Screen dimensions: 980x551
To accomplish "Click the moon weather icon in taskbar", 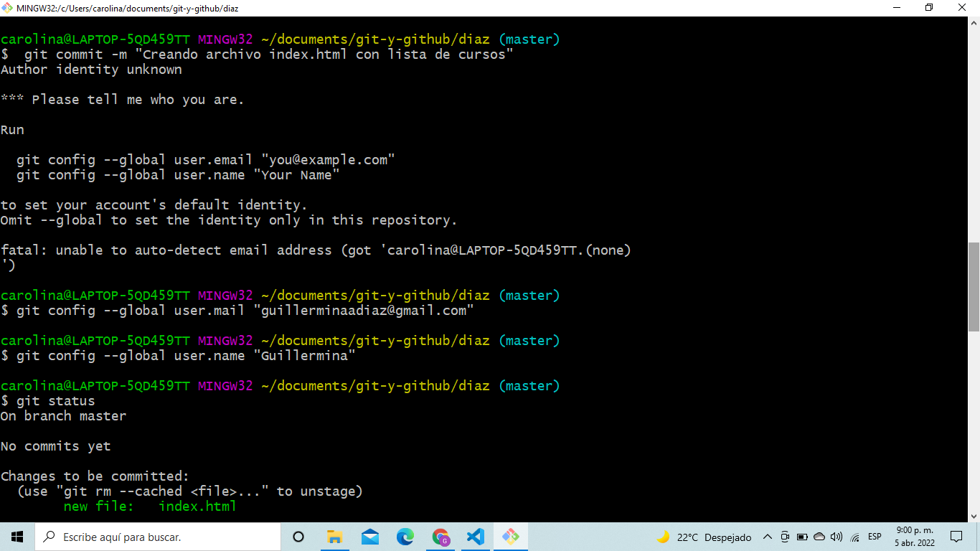I will click(664, 537).
